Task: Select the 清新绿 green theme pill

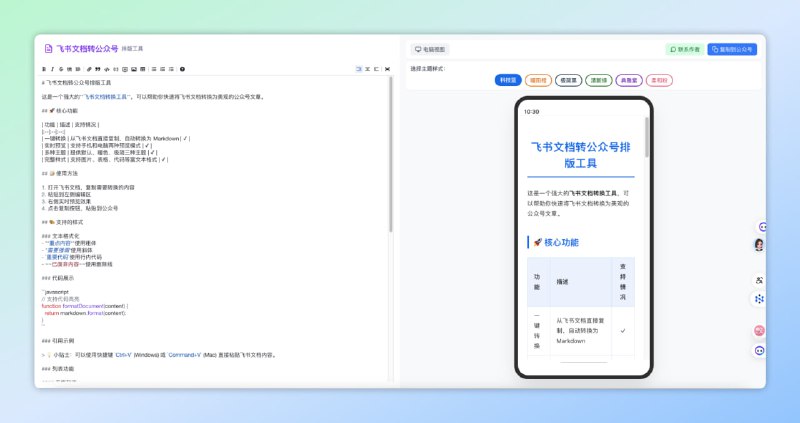Action: 598,80
